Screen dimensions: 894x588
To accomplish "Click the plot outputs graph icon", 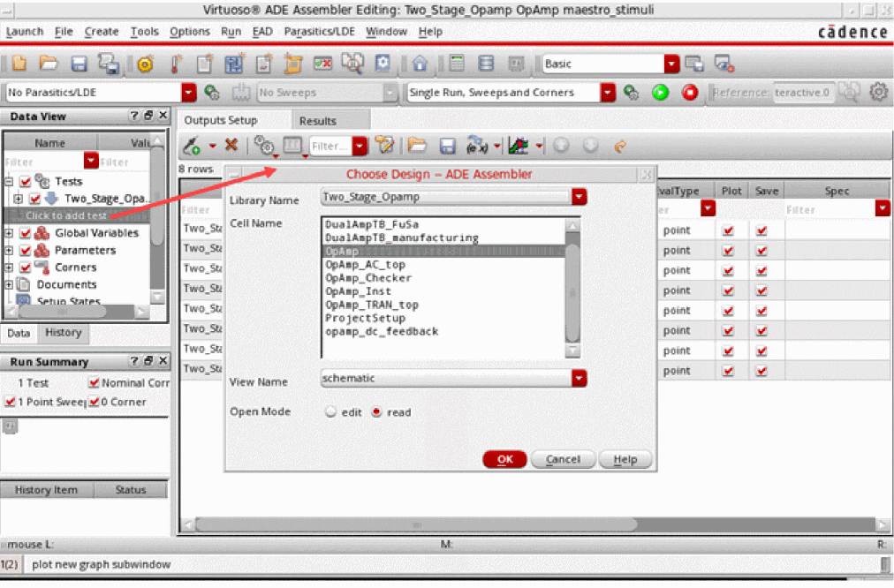I will pyautogui.click(x=519, y=146).
